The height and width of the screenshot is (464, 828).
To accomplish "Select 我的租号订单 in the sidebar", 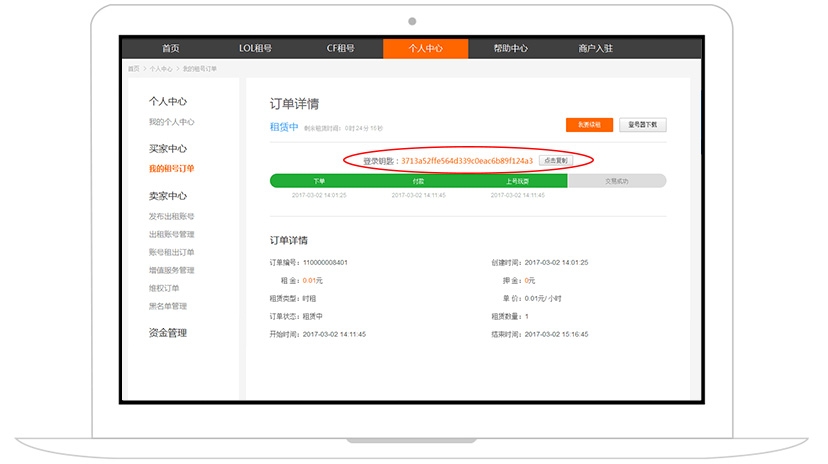I will point(171,169).
